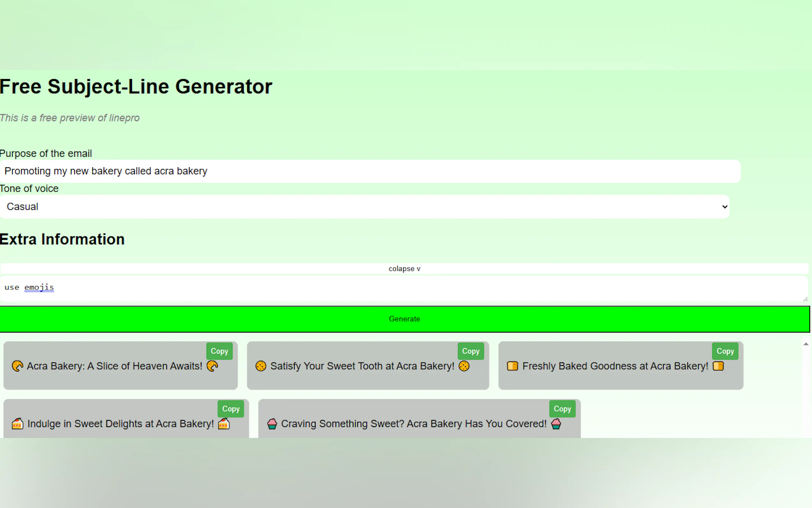Click the dropdown arrow beside Casual
This screenshot has height=508, width=812.
pos(724,207)
